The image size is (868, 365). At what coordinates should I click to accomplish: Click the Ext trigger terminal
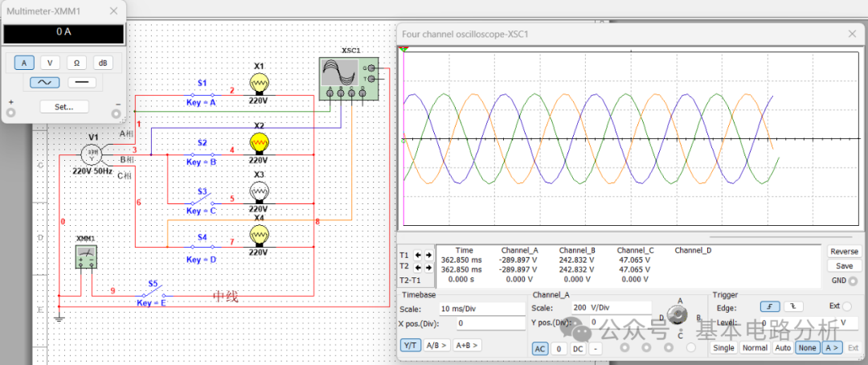(x=848, y=307)
